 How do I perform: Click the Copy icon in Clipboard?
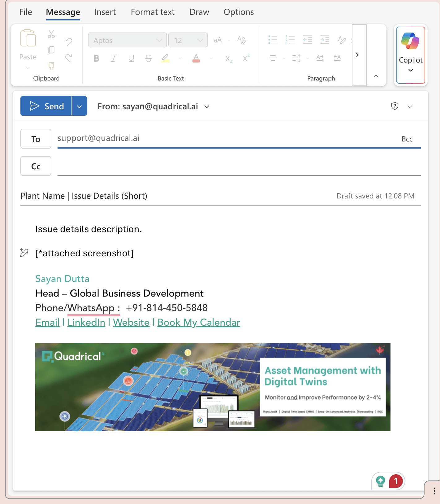(x=51, y=50)
